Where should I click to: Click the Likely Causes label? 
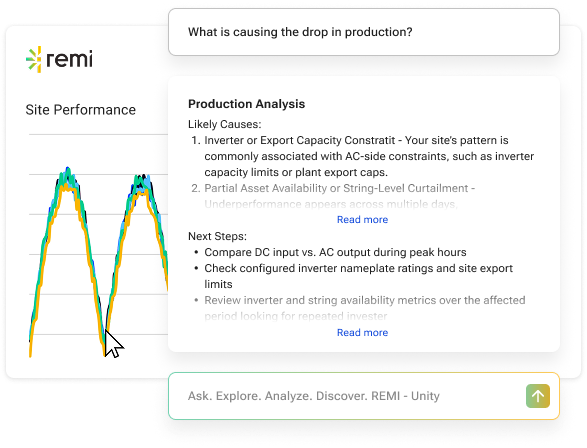click(x=225, y=124)
